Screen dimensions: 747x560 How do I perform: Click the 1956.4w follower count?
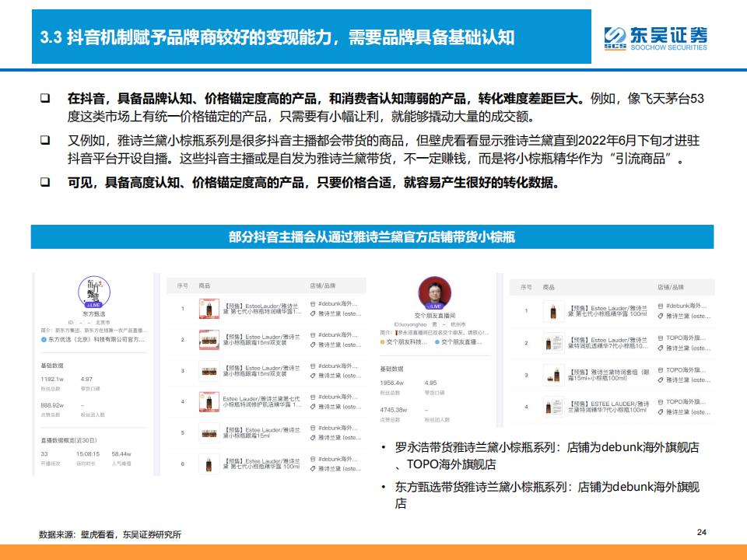coord(392,383)
